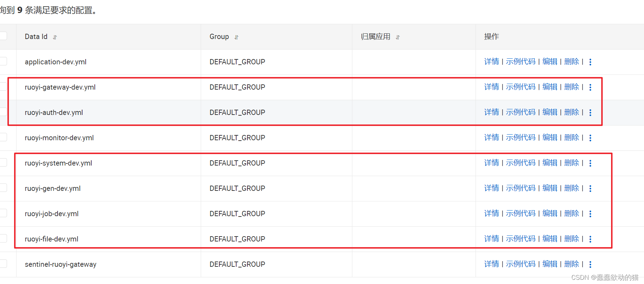Click DEFAULT_GROUP in the sentinel-ruoyi-gateway row
Image resolution: width=644 pixels, height=284 pixels.
(237, 264)
